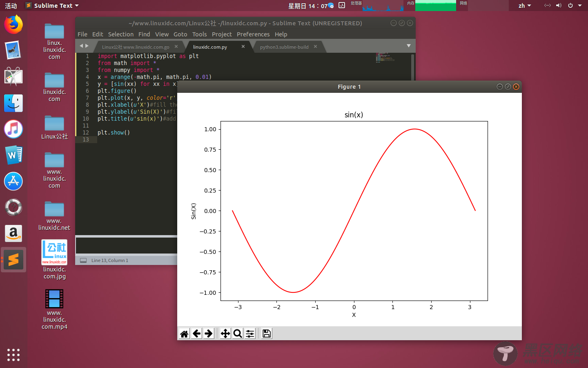
Task: Open the Project menu
Action: pyautogui.click(x=222, y=34)
